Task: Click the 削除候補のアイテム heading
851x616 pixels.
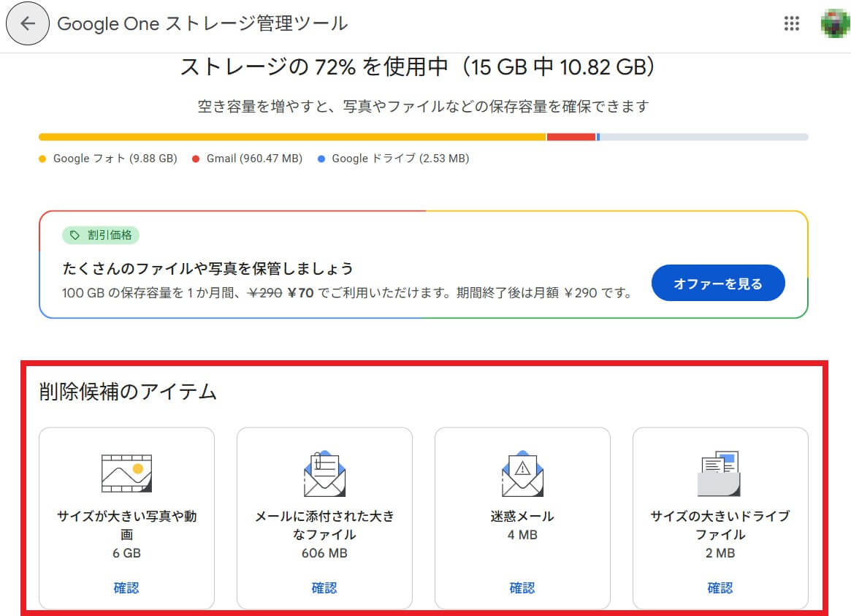Action: 128,392
